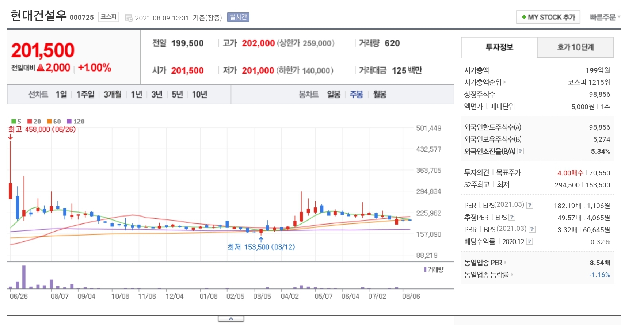Select the 1일 line chart period
The image size is (644, 325).
click(61, 95)
